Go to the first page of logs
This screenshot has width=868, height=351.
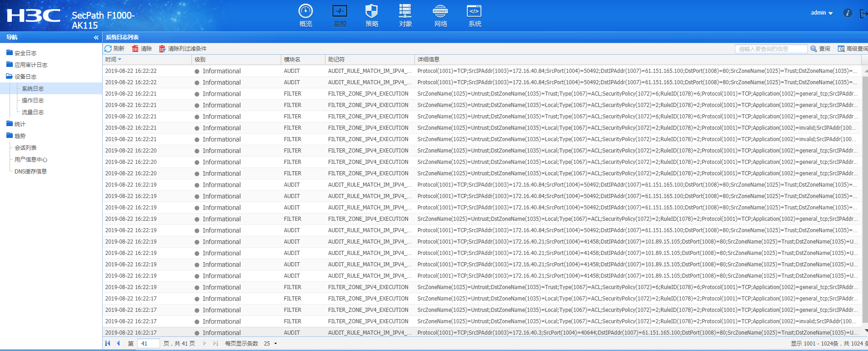coord(108,344)
